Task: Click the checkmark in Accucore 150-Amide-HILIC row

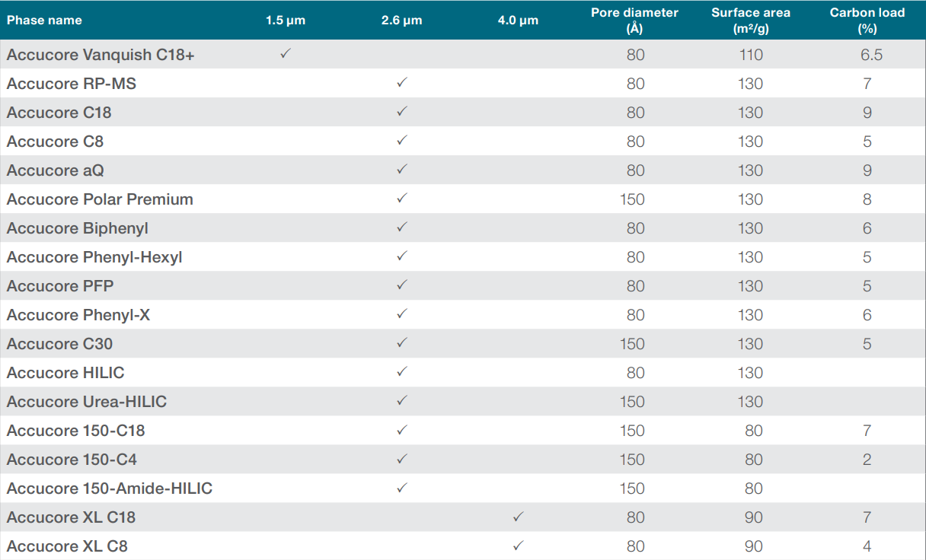Action: [402, 488]
